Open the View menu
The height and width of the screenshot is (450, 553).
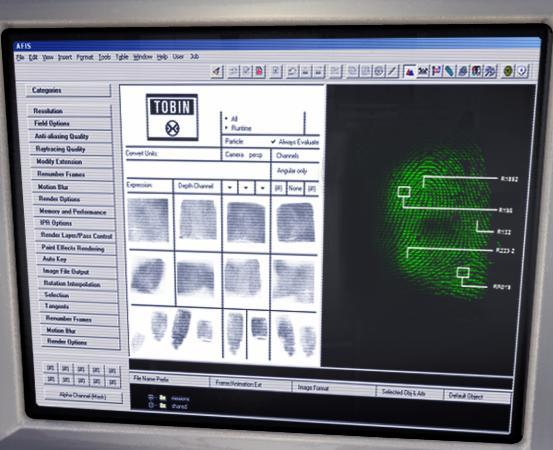pyautogui.click(x=48, y=57)
